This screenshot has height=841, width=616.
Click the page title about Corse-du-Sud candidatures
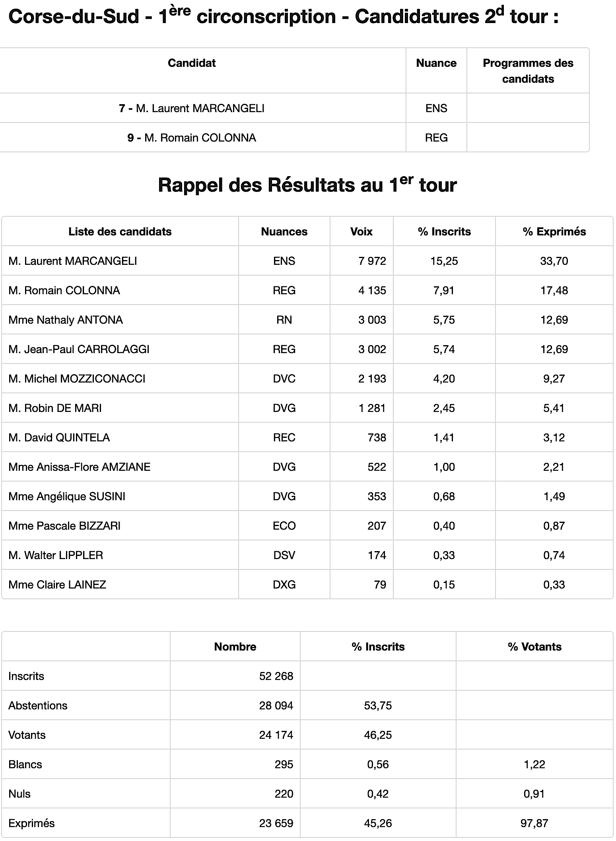(x=283, y=17)
